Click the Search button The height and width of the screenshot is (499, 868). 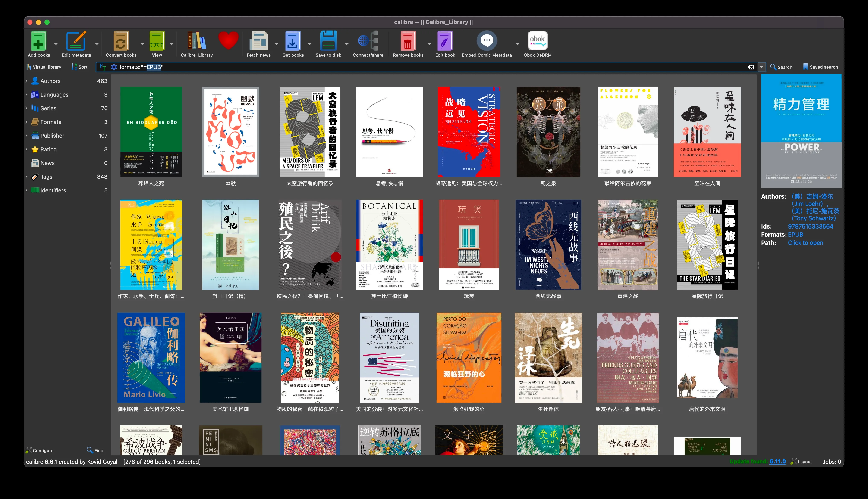tap(781, 67)
